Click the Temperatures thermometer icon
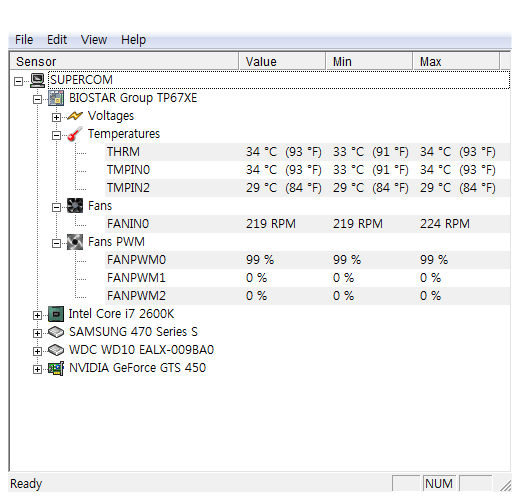Viewport: 520px width, 500px height. point(75,134)
